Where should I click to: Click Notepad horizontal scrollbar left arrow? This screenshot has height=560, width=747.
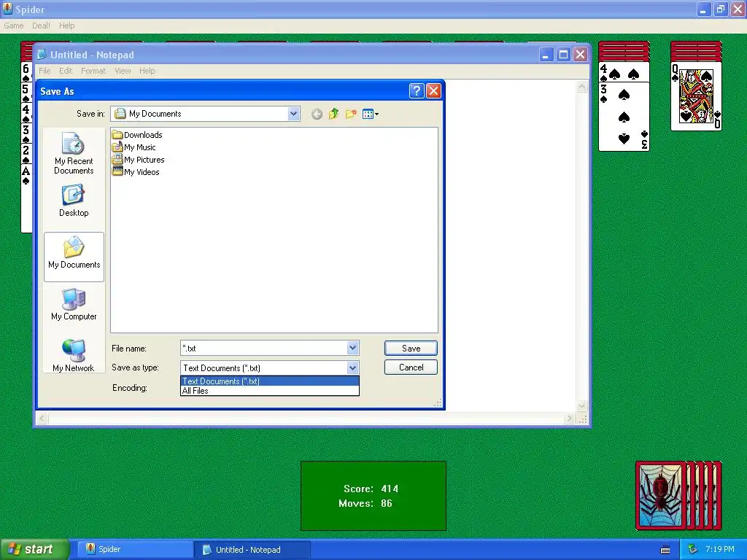point(42,418)
